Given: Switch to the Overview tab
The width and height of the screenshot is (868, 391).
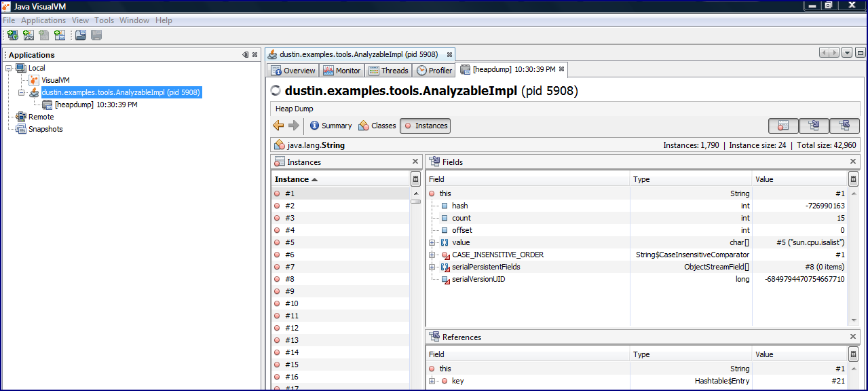Looking at the screenshot, I should (293, 71).
